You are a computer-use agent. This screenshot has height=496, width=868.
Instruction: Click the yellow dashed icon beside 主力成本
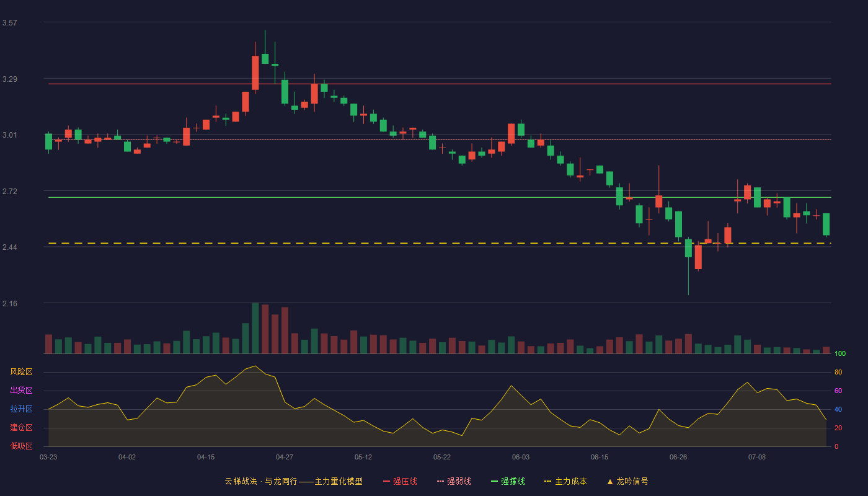click(547, 481)
